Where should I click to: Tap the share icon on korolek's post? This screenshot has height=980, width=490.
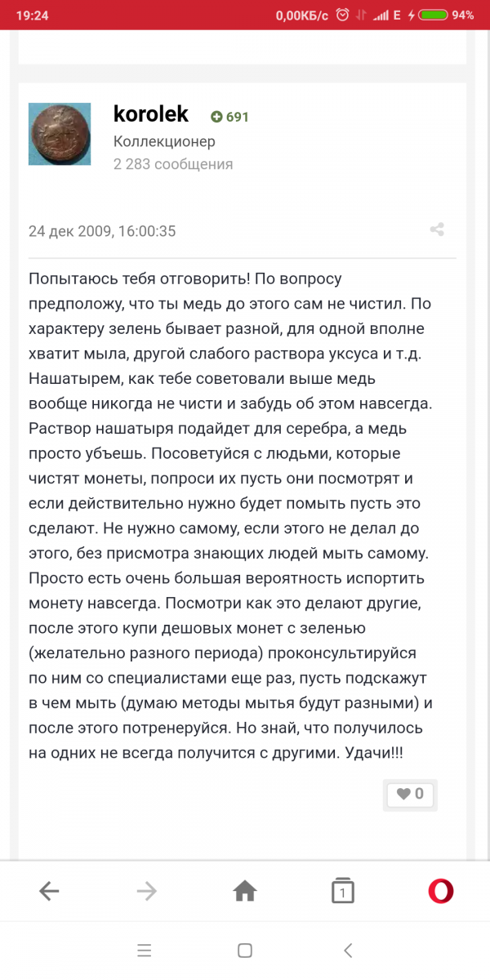pyautogui.click(x=437, y=229)
